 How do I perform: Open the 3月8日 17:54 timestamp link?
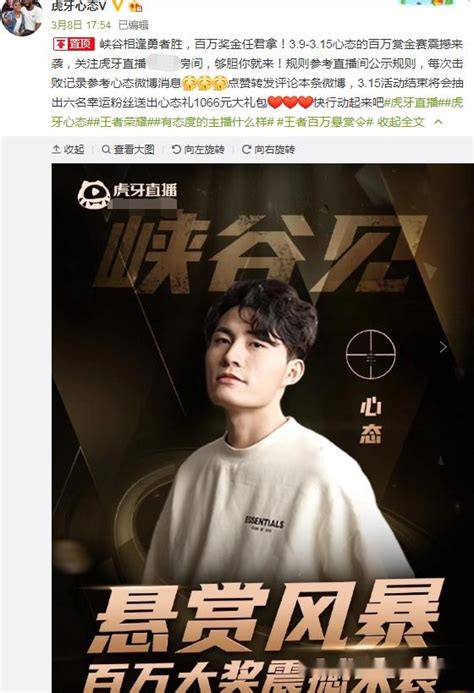81,25
